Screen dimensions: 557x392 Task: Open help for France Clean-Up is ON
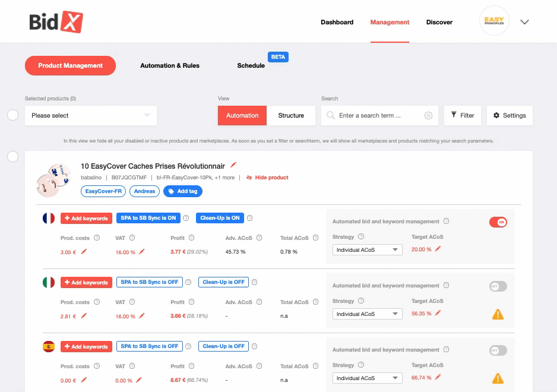[250, 218]
